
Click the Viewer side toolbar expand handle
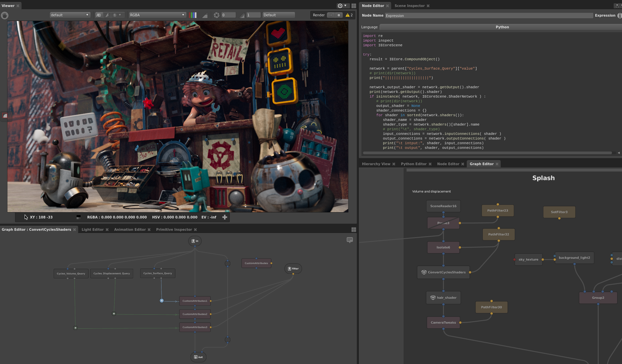tap(5, 116)
